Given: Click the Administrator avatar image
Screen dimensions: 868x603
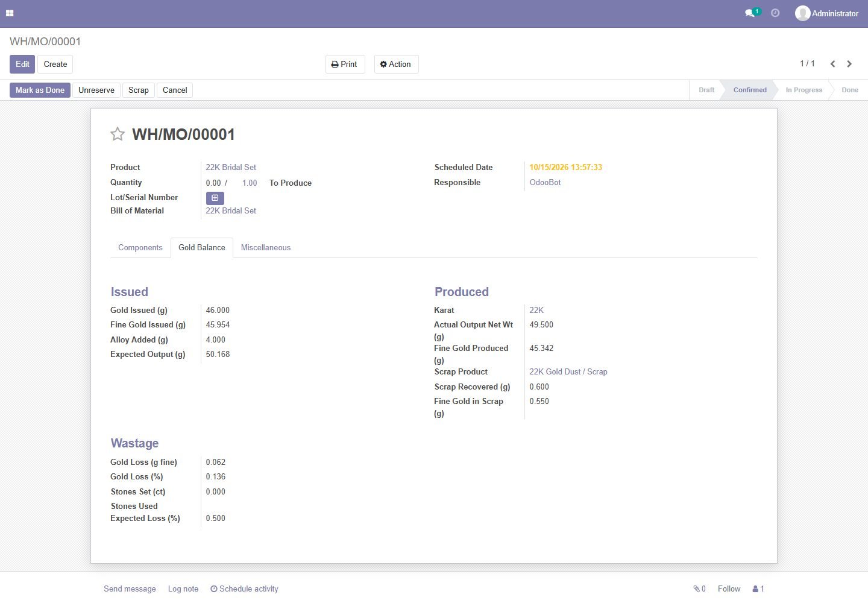Looking at the screenshot, I should coord(802,13).
